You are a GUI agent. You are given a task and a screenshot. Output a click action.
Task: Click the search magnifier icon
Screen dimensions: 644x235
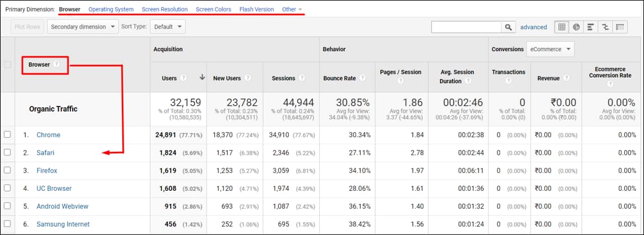click(509, 27)
